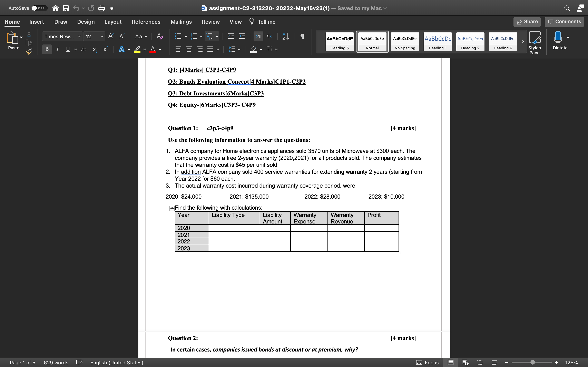588x367 pixels.
Task: Click the word count status bar item
Action: pyautogui.click(x=56, y=362)
